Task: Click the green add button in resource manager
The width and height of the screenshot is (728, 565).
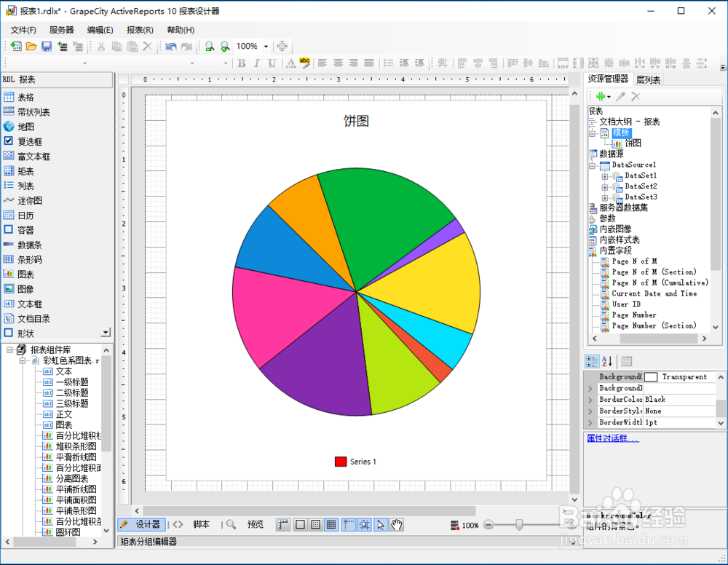Action: coord(601,96)
